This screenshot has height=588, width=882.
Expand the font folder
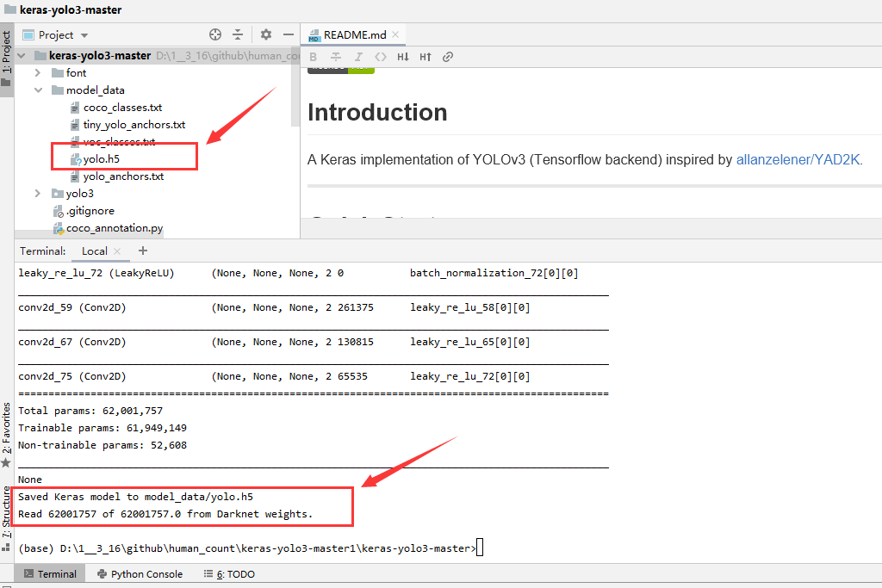tap(38, 73)
